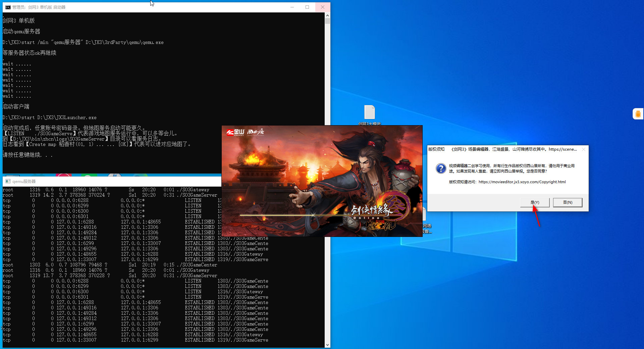The width and height of the screenshot is (644, 349).
Task: Maximize the 剑网3 单机版 启动器 console window
Action: 307,7
